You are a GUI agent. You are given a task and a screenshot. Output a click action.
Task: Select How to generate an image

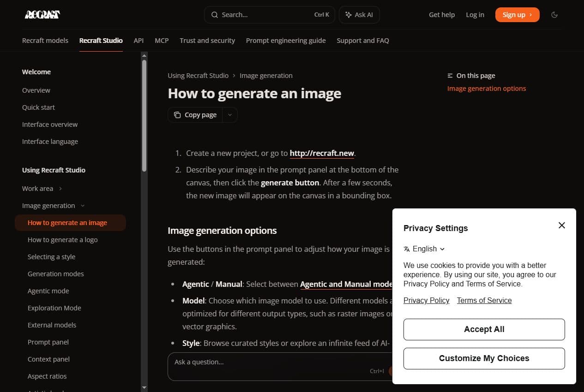pyautogui.click(x=70, y=223)
